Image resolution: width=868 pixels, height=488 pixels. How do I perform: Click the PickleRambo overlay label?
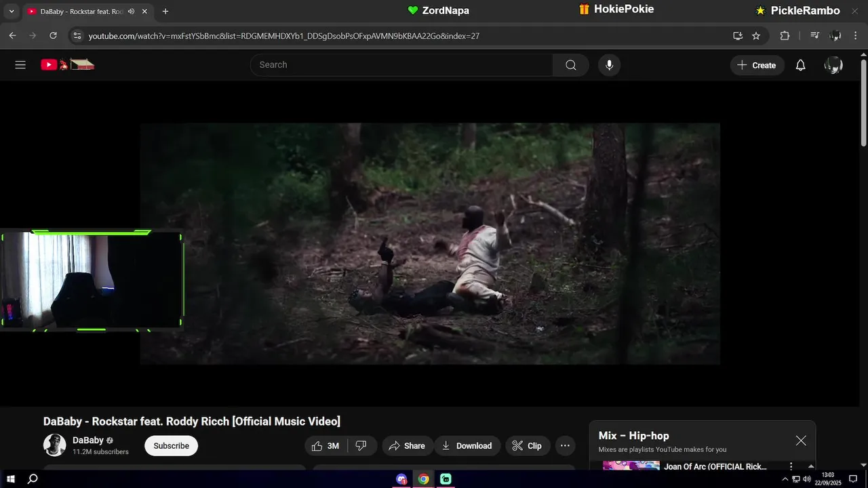tap(798, 10)
